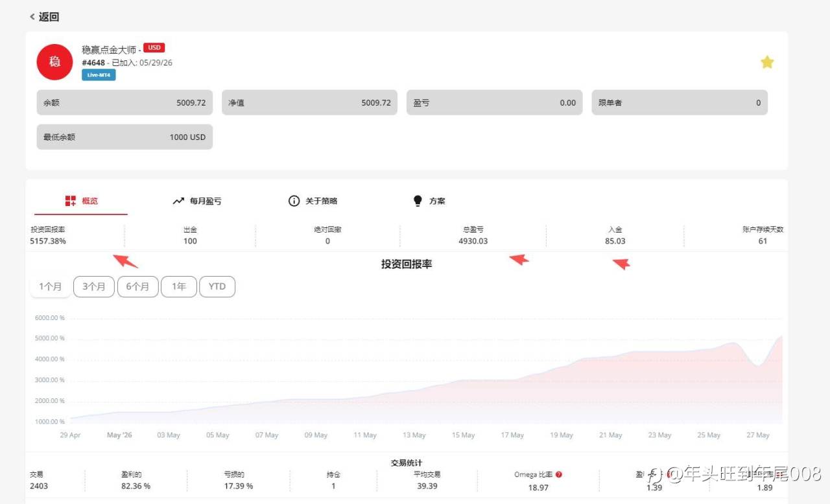Click the Live-MT4 badge
This screenshot has width=830, height=504.
point(99,75)
